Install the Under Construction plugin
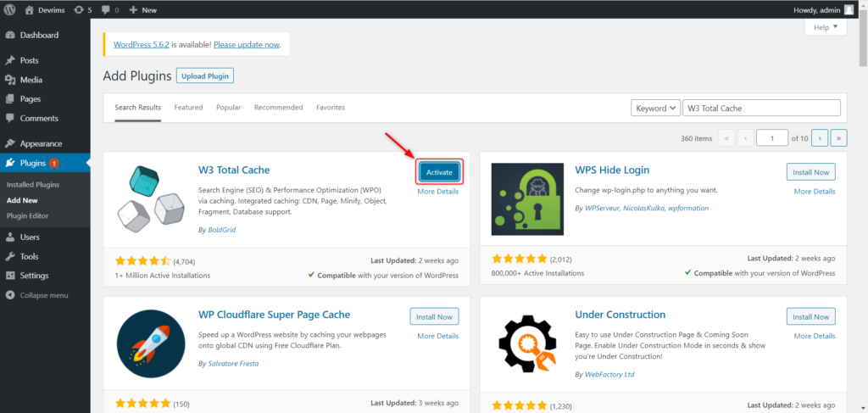Image resolution: width=868 pixels, height=413 pixels. tap(811, 316)
